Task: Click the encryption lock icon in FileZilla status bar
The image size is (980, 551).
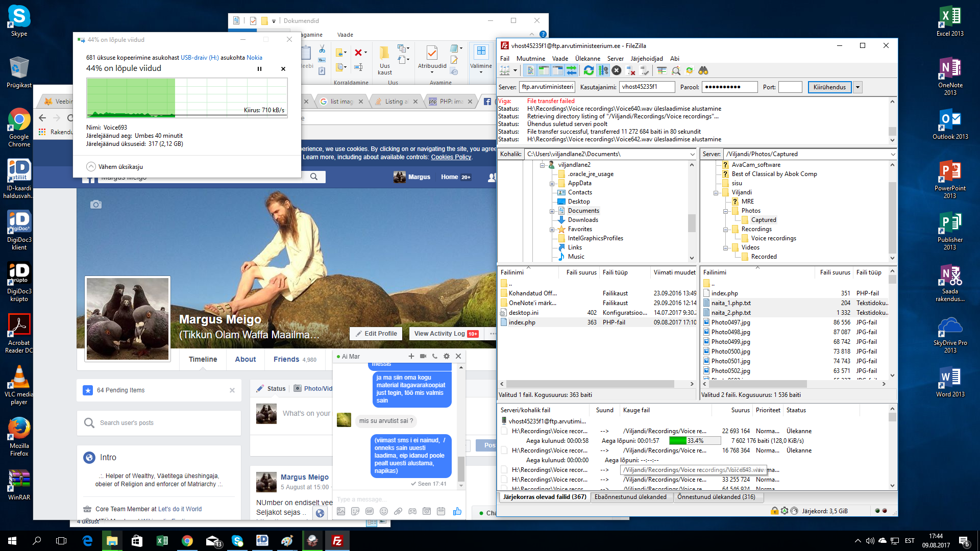Action: (775, 511)
